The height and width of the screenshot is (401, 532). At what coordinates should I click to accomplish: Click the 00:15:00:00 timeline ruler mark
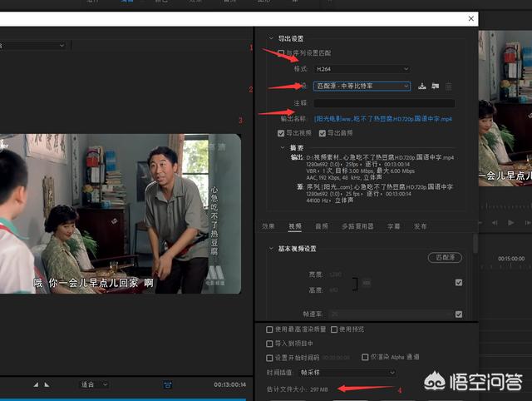pyautogui.click(x=511, y=259)
